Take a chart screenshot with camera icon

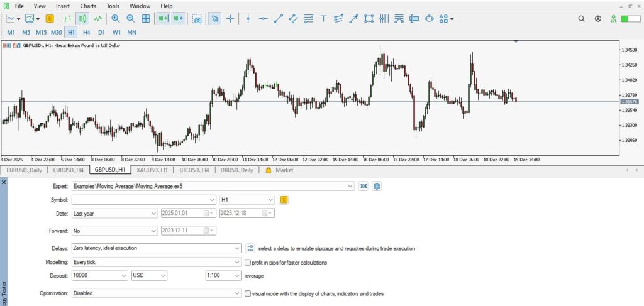197,19
